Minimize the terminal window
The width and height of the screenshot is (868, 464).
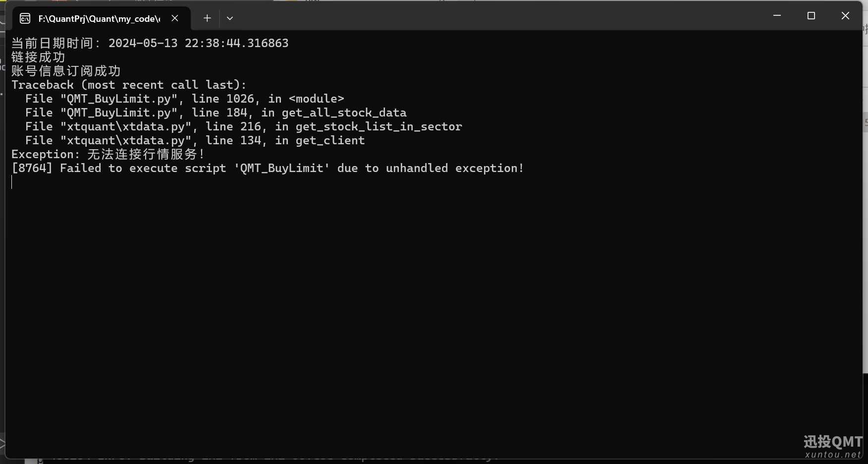click(x=777, y=16)
